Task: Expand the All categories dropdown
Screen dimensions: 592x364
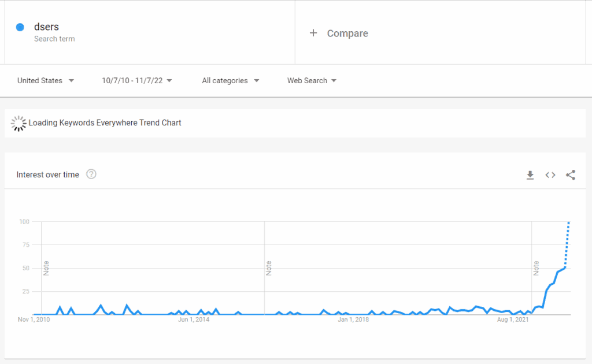Action: click(x=231, y=81)
